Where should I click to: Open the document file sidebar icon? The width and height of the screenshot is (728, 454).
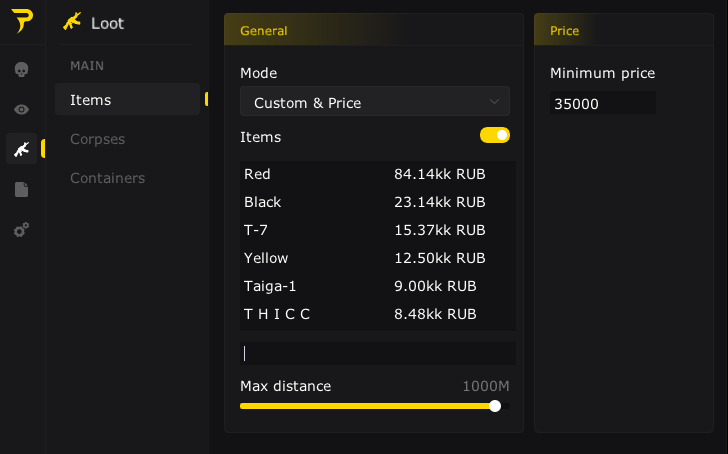pyautogui.click(x=21, y=189)
